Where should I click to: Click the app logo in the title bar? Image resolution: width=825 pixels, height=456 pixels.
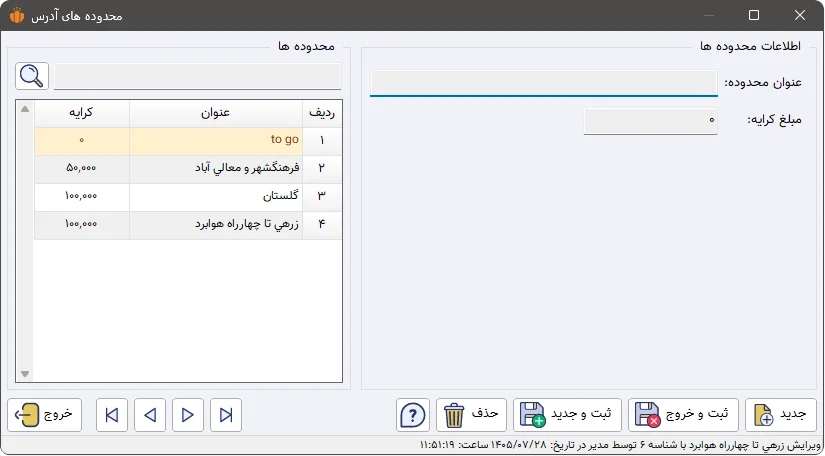(17, 15)
